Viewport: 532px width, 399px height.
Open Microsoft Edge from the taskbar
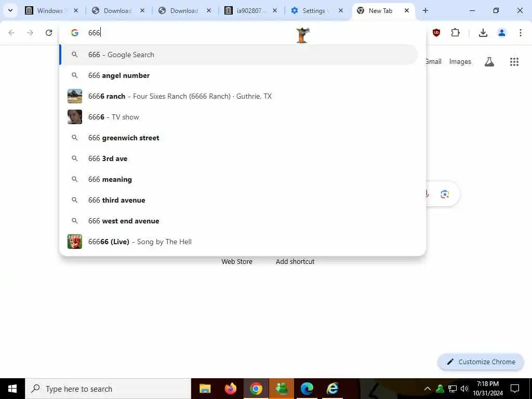coord(307,389)
